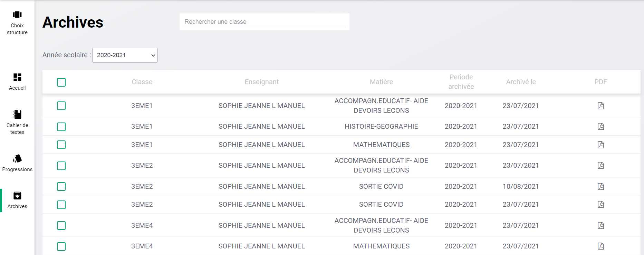
Task: Open PDF for 3EME2 SORTIE COVID archived 23/07/2021
Action: click(x=601, y=204)
